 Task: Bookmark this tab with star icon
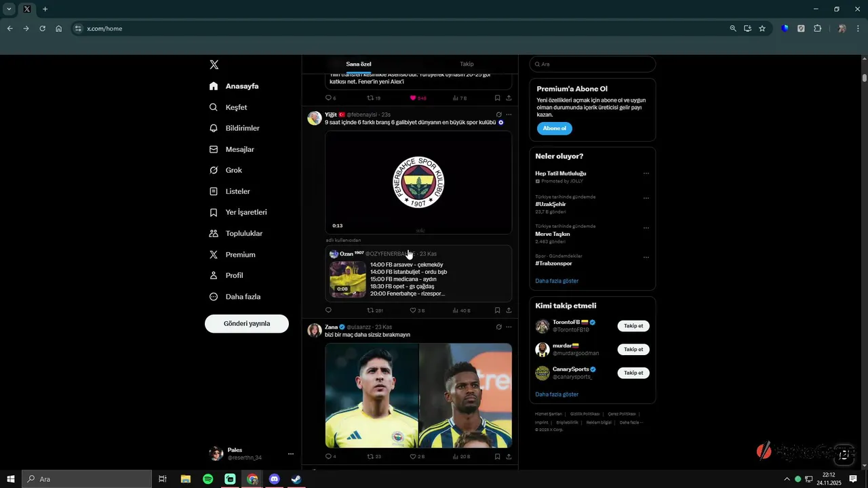click(x=762, y=28)
